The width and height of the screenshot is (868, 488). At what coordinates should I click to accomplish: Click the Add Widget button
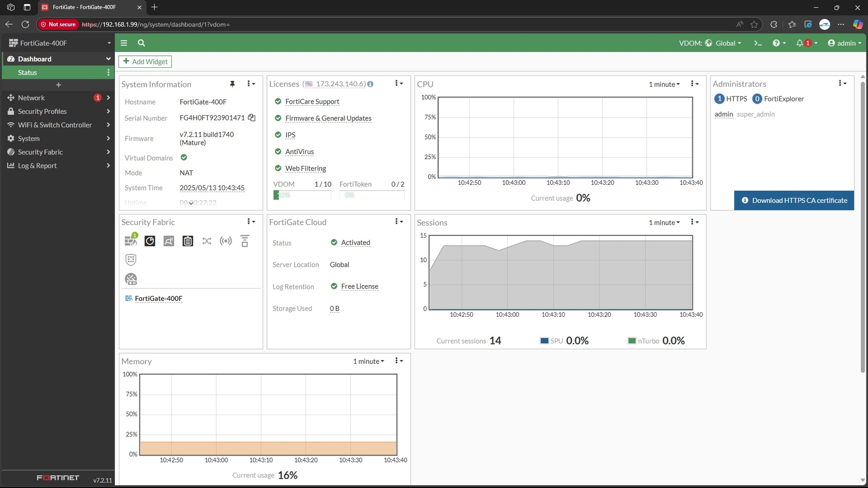coord(145,62)
